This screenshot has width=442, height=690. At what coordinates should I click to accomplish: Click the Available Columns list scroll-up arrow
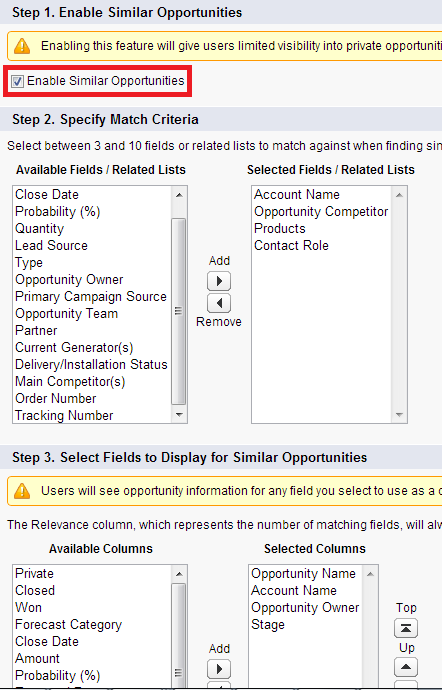tap(179, 574)
